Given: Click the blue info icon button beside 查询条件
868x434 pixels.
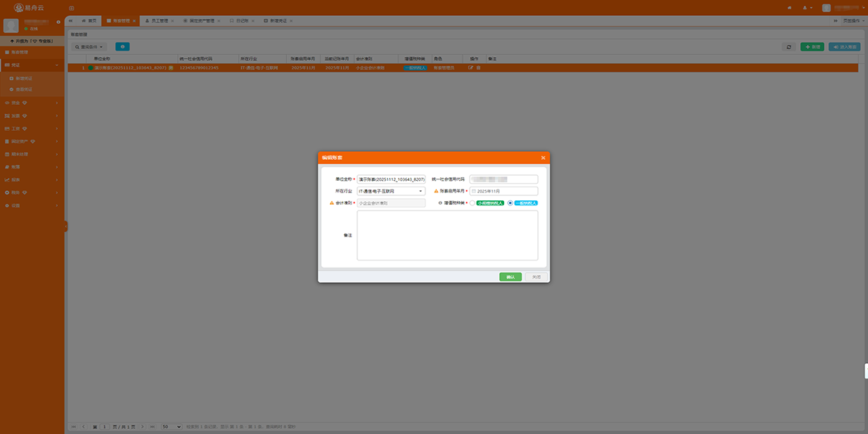Looking at the screenshot, I should pyautogui.click(x=122, y=46).
